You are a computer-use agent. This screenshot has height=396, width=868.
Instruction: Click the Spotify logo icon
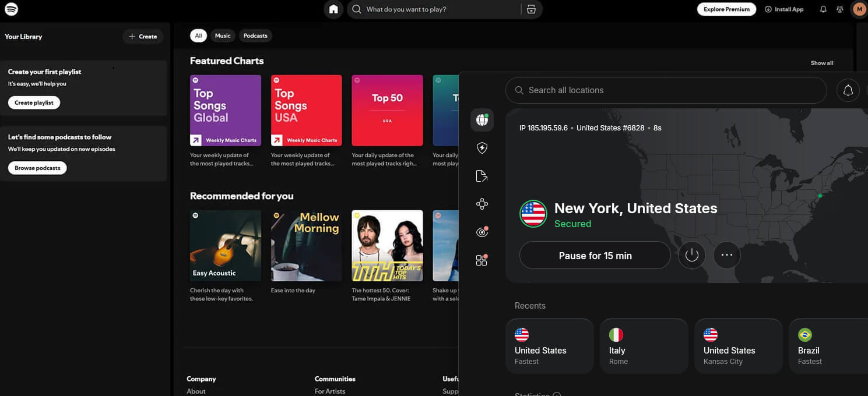coord(11,9)
